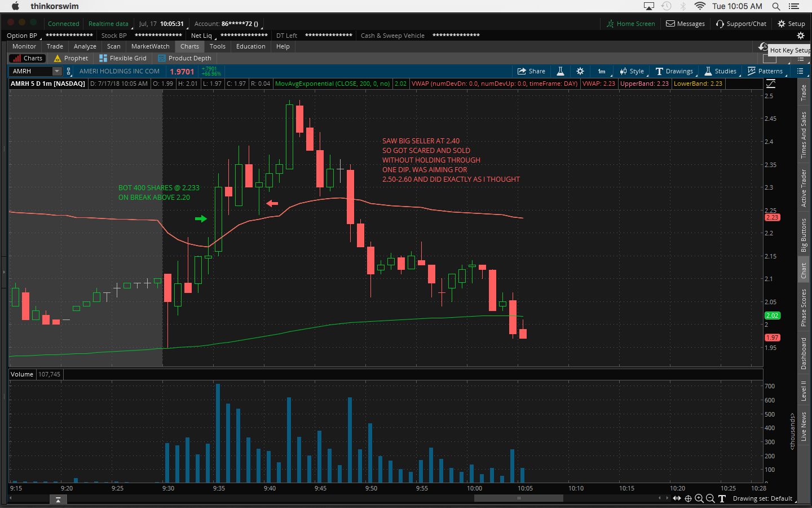Viewport: 812px width, 508px height.
Task: Open the Active Trader side tab
Action: pos(804,188)
